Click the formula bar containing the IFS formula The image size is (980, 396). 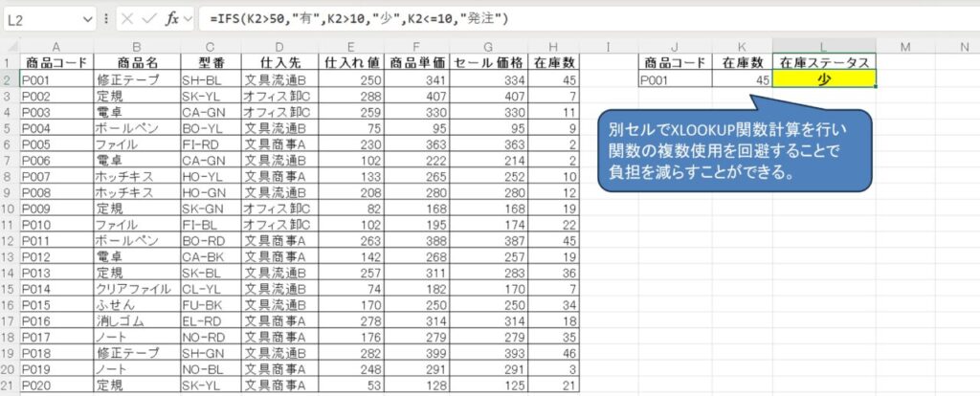coord(589,19)
